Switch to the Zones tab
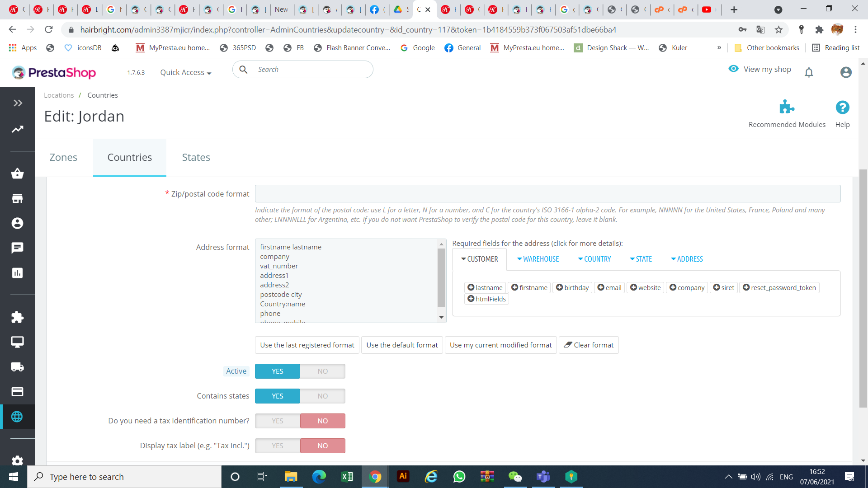Viewport: 868px width, 488px height. [63, 157]
